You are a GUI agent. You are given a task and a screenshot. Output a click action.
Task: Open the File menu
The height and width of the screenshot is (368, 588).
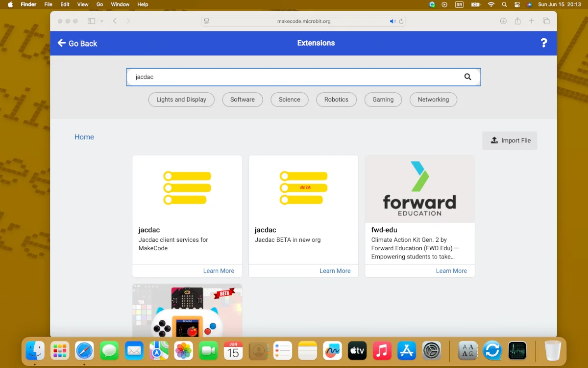48,4
